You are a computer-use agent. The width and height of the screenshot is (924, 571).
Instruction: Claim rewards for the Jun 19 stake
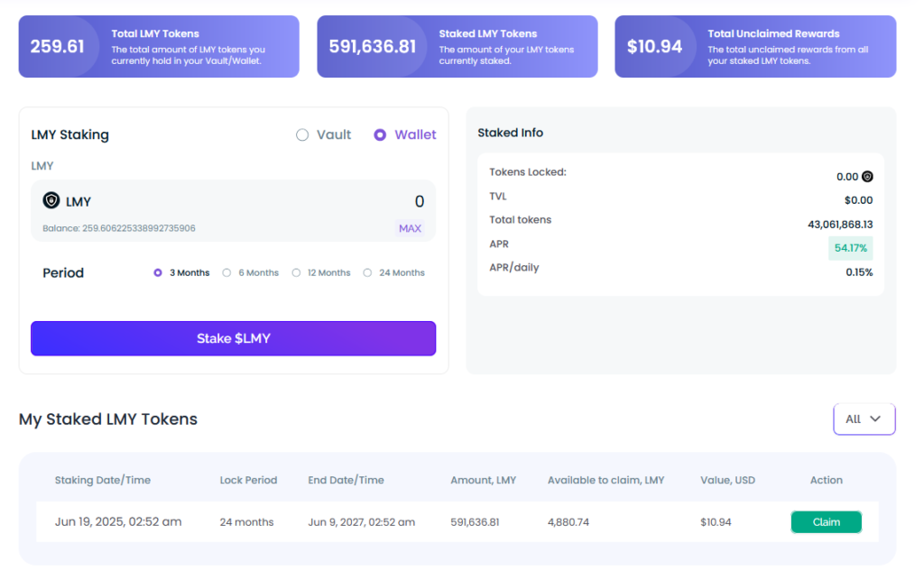tap(826, 522)
